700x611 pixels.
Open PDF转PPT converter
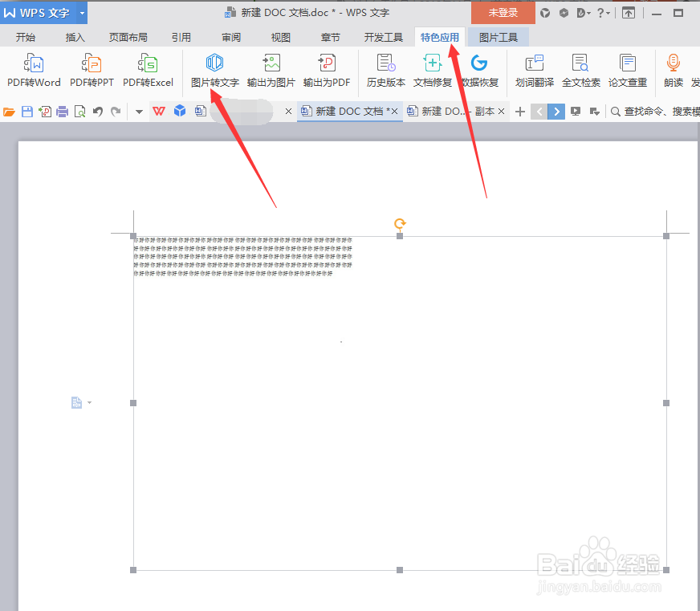[92, 71]
